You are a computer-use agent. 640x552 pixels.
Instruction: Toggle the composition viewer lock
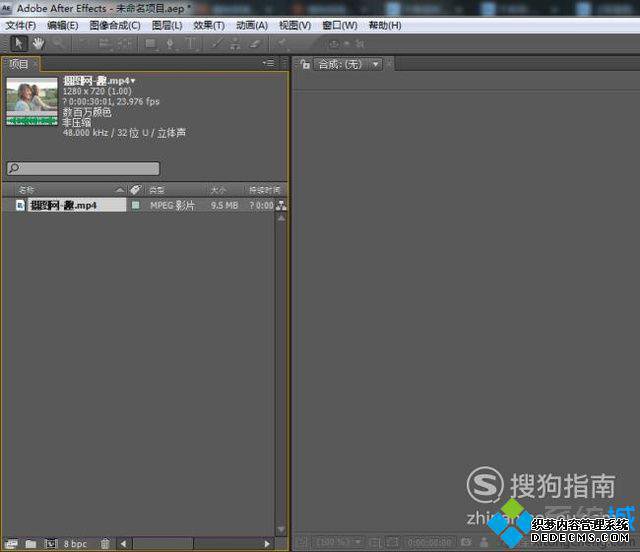click(305, 64)
